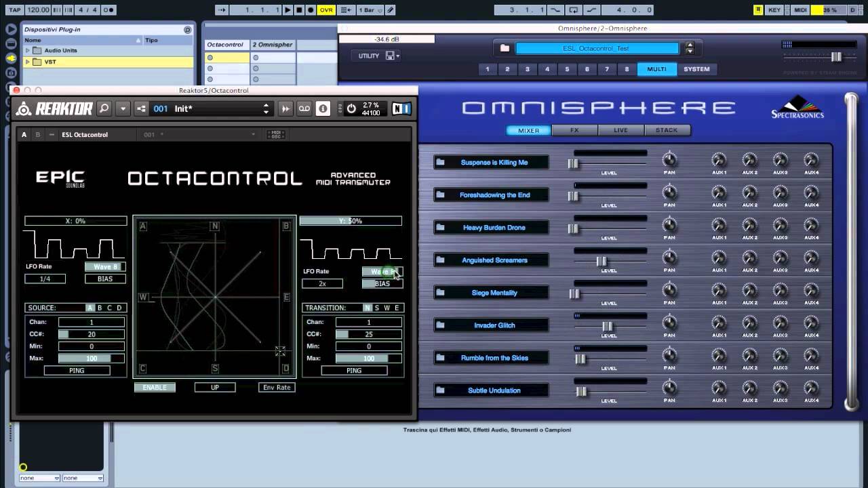Click the Omnisphere patch browser folder icon
This screenshot has width=868, height=488.
coord(505,48)
